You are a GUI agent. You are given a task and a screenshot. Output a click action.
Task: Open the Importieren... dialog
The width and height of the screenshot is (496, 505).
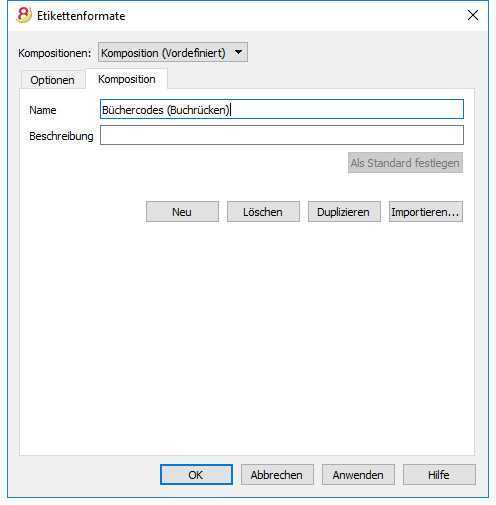point(426,212)
